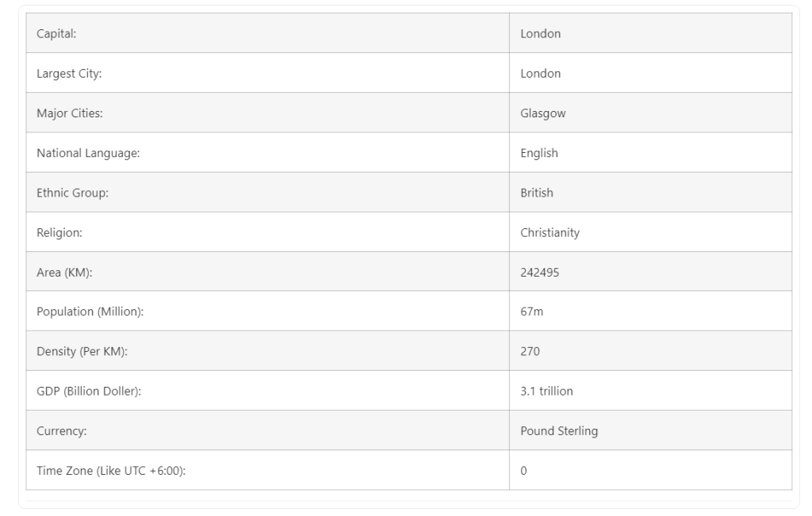Image resolution: width=812 pixels, height=516 pixels.
Task: Click the 'Population (Million):' label
Action: coord(90,312)
